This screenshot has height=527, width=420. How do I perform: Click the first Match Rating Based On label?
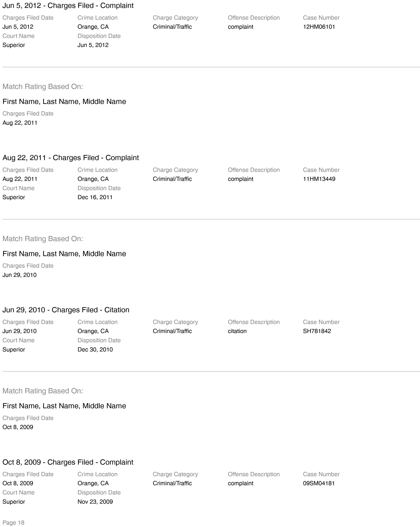pos(43,86)
